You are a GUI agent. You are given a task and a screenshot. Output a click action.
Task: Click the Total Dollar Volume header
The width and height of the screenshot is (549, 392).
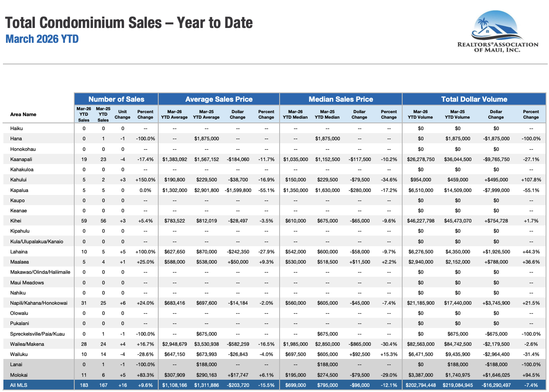(474, 99)
